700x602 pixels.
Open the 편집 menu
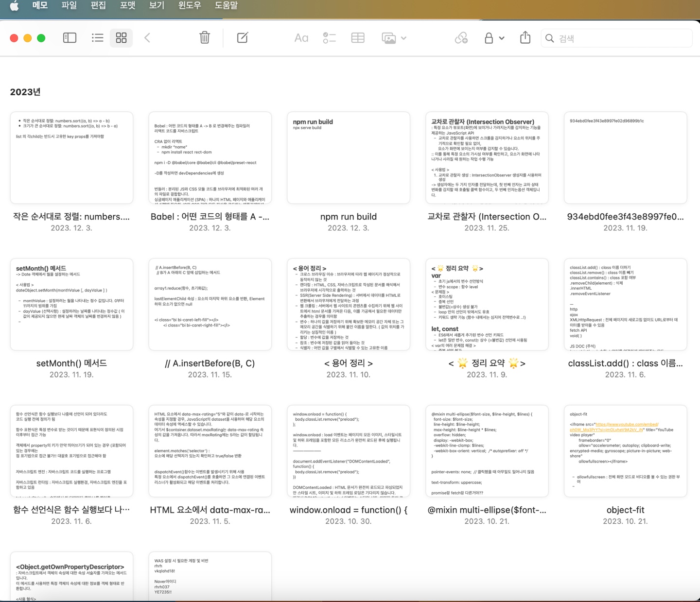click(x=98, y=5)
